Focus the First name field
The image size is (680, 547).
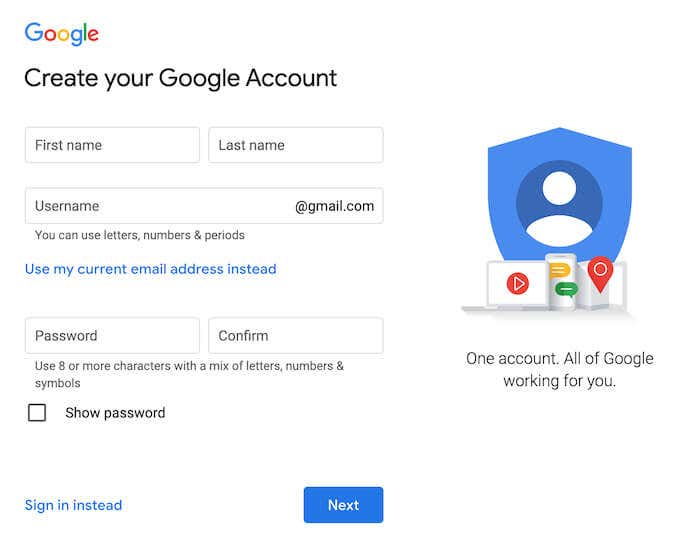(112, 145)
